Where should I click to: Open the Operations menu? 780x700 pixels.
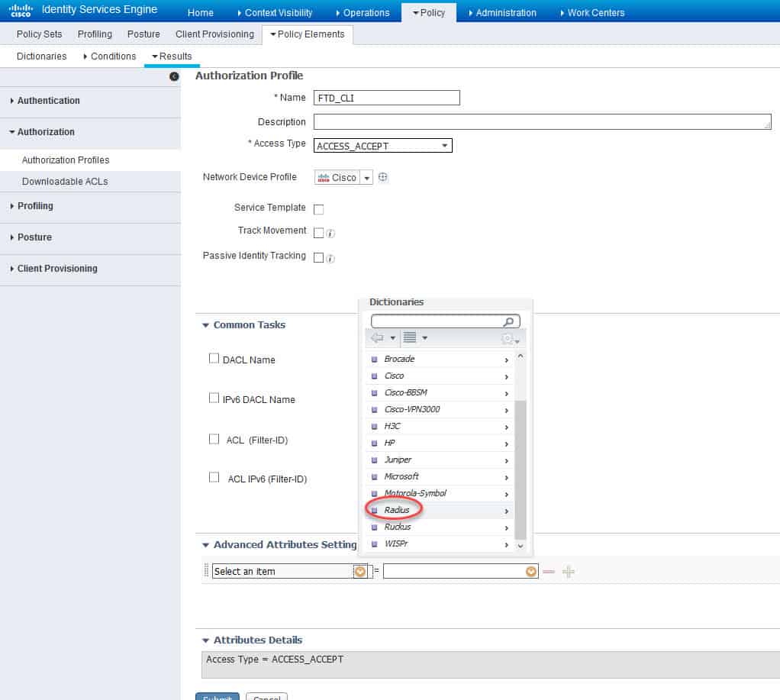[363, 12]
